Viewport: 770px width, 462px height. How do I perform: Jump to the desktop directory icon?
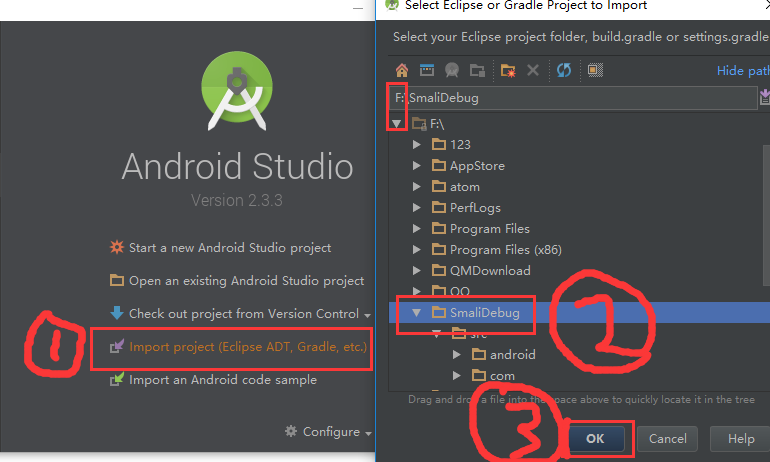coord(427,70)
